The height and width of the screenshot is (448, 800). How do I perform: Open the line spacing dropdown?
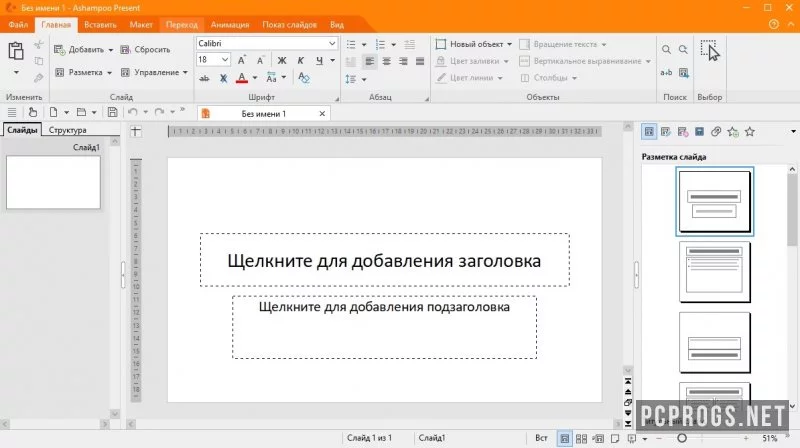pyautogui.click(x=364, y=79)
